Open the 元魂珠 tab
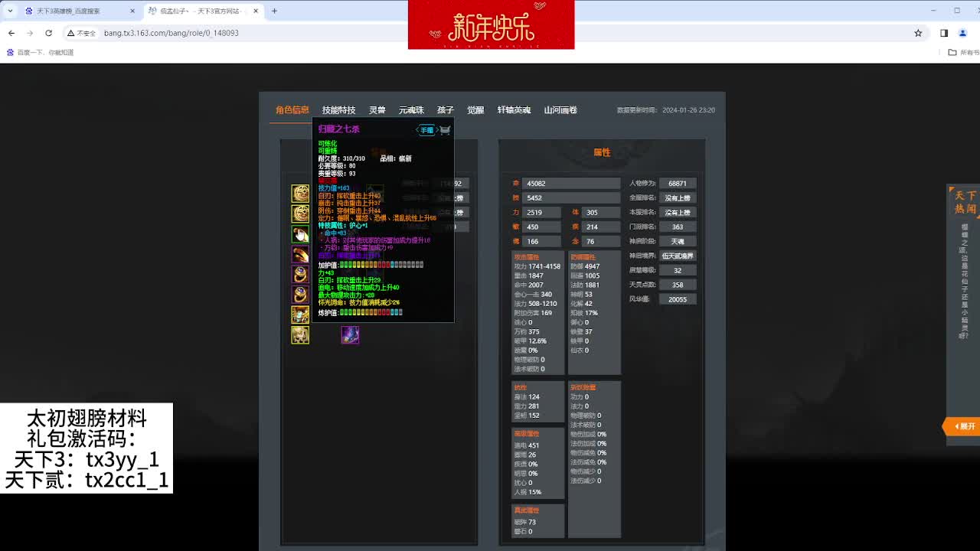This screenshot has width=980, height=551. coord(411,110)
